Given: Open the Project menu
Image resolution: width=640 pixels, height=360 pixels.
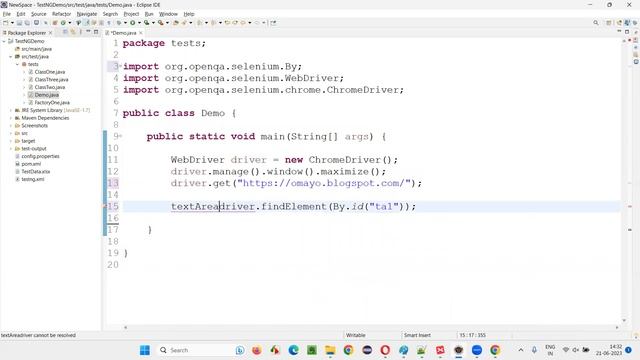Looking at the screenshot, I should (x=131, y=14).
